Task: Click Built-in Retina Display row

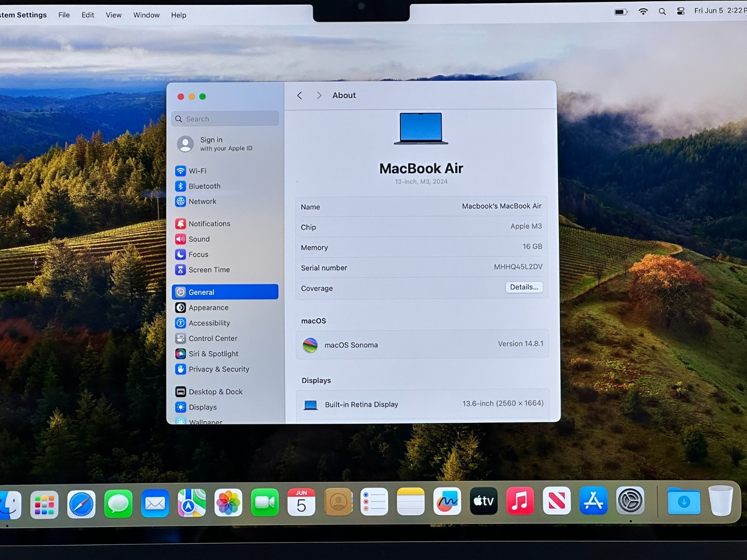Action: click(x=423, y=404)
